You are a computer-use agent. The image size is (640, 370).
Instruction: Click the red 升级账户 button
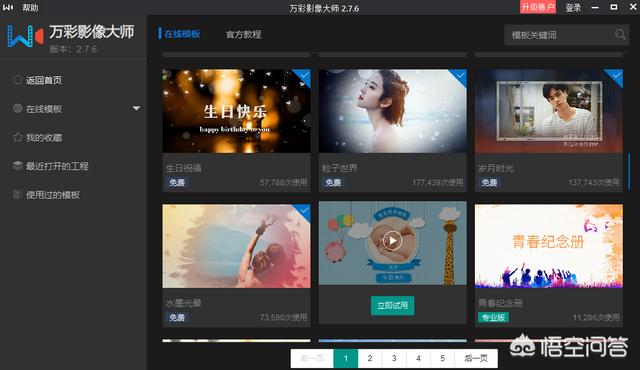pos(538,7)
